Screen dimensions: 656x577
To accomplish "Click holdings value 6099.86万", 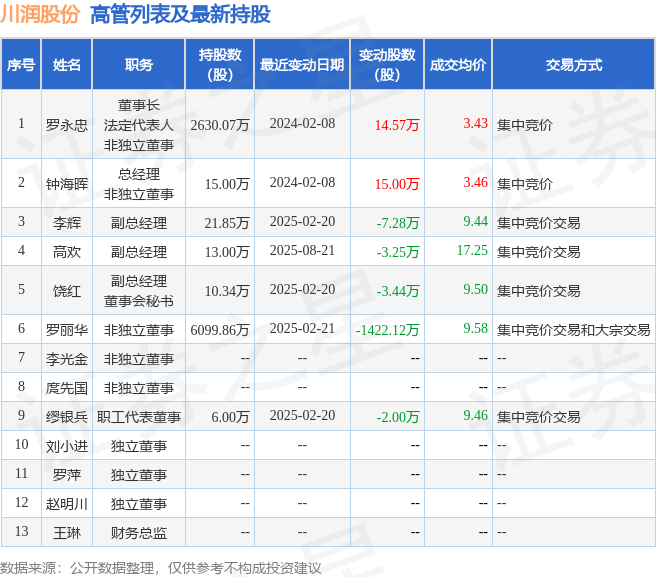I will pos(220,330).
